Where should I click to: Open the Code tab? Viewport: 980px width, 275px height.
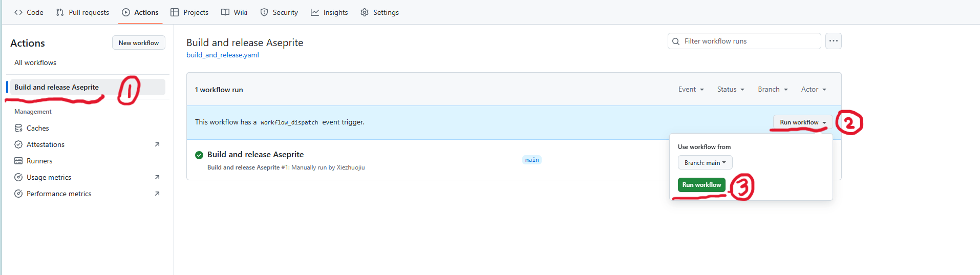(x=29, y=12)
